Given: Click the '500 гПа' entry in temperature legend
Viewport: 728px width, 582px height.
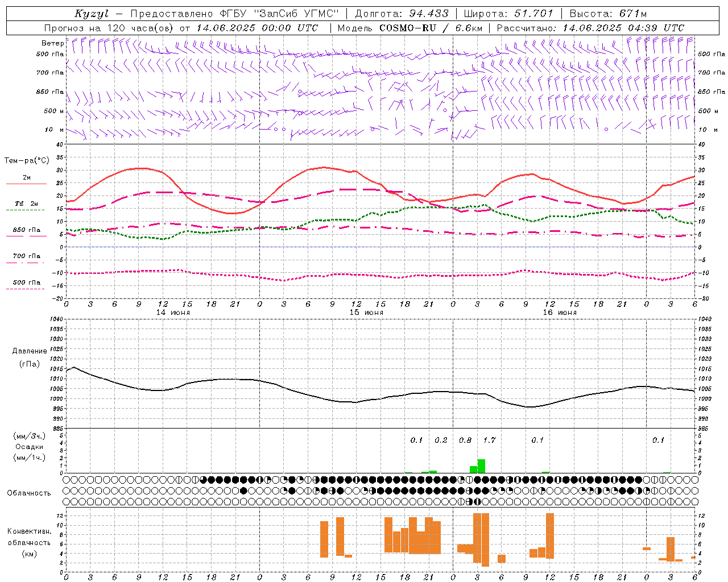Looking at the screenshot, I should [x=26, y=282].
